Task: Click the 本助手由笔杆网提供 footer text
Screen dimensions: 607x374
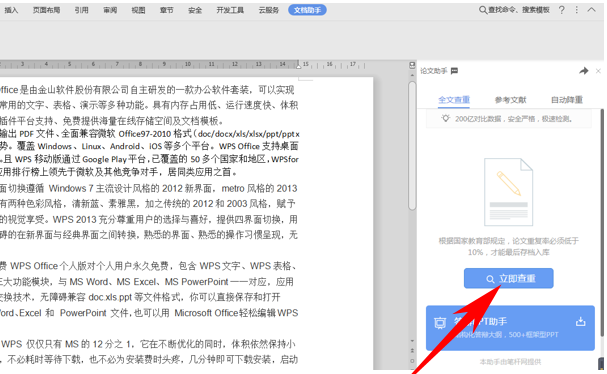Action: [x=510, y=362]
